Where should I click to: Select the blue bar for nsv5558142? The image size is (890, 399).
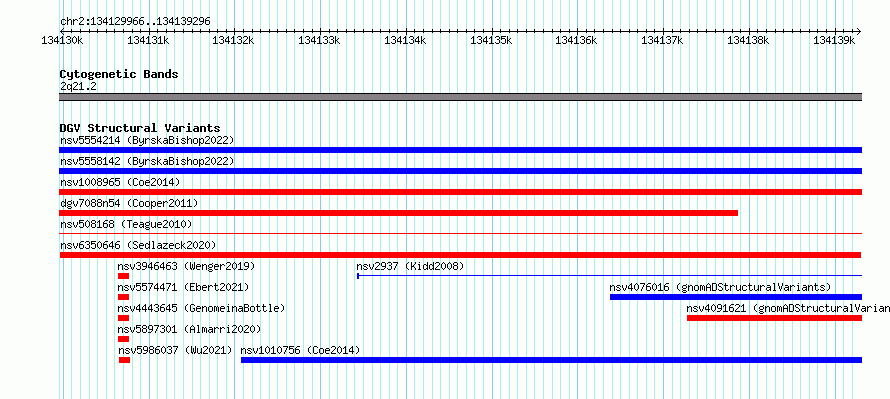(460, 171)
